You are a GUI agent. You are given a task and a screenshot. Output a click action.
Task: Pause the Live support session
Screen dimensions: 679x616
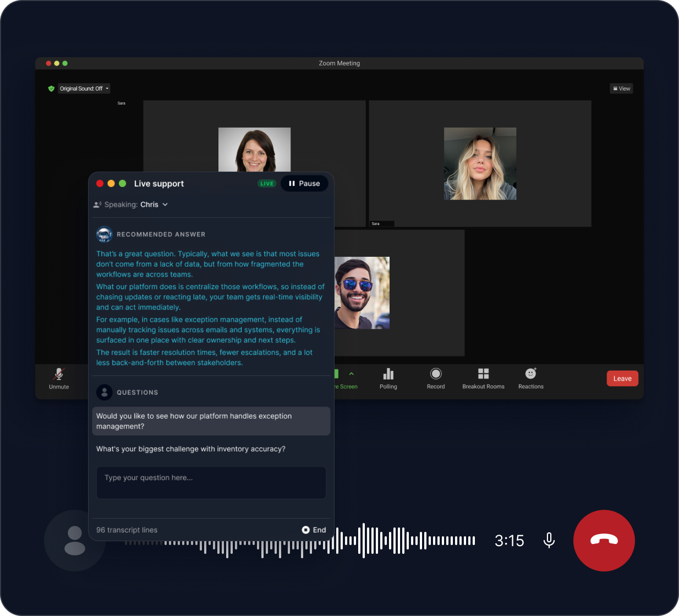[304, 184]
